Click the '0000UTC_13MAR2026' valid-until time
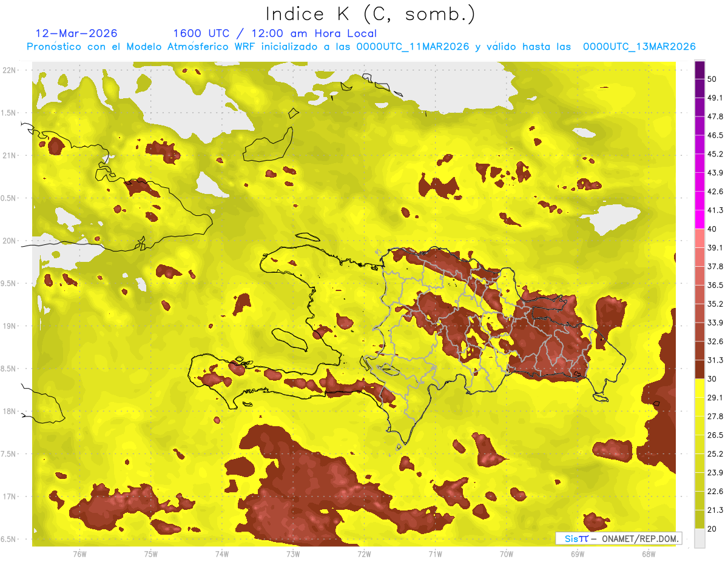Image resolution: width=728 pixels, height=562 pixels. coord(639,47)
